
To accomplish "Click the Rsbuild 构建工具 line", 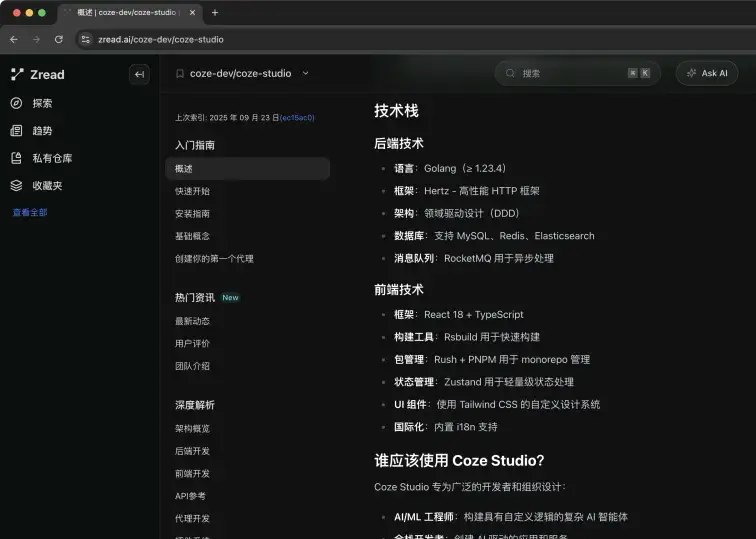I will click(467, 337).
